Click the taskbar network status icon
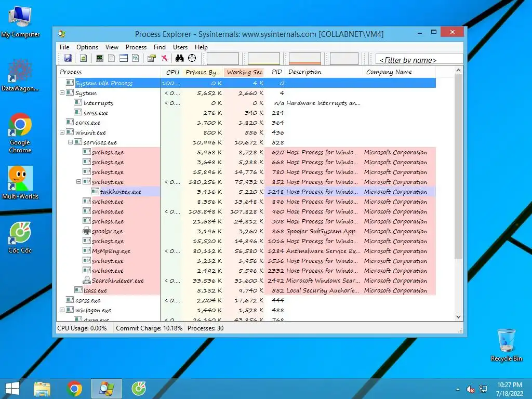Screen dimensions: 532x399 pos(483,389)
